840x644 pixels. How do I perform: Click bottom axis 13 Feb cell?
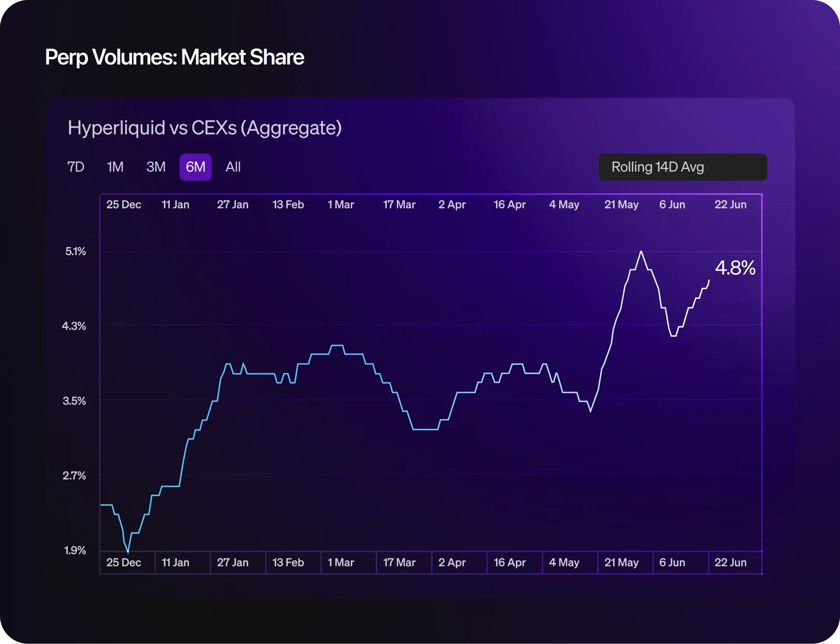coord(293,563)
